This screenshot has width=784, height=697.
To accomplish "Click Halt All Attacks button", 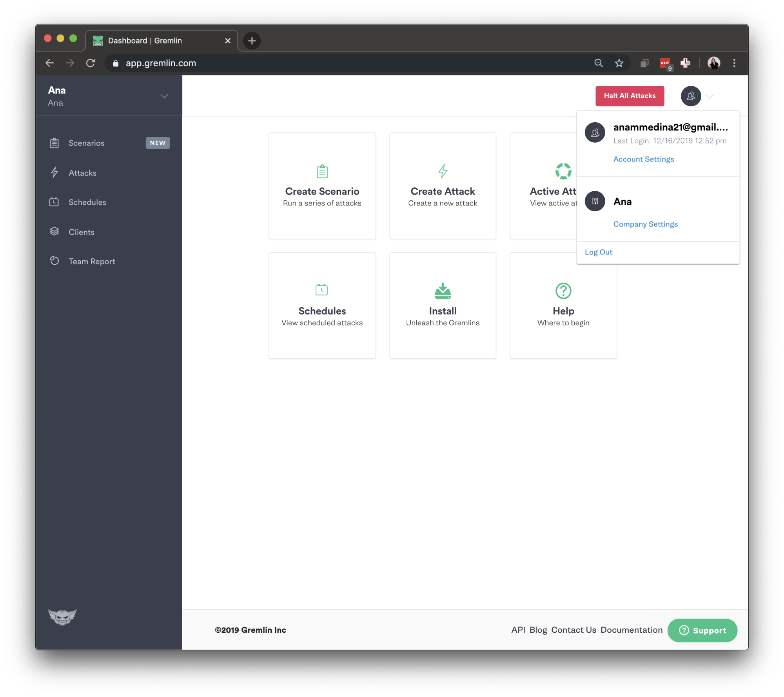I will [x=630, y=96].
